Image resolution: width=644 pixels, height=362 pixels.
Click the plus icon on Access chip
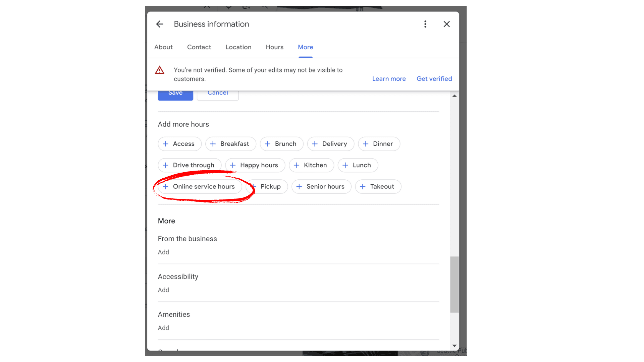tap(165, 144)
